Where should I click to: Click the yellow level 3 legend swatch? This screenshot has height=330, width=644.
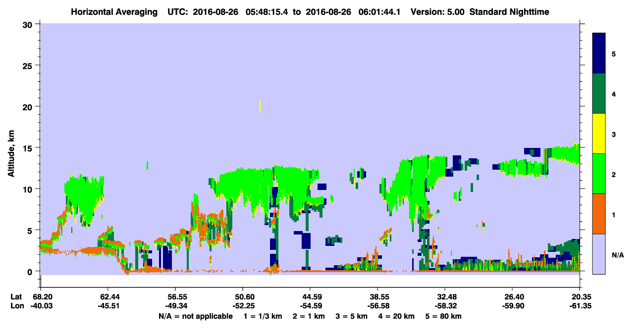click(x=599, y=134)
